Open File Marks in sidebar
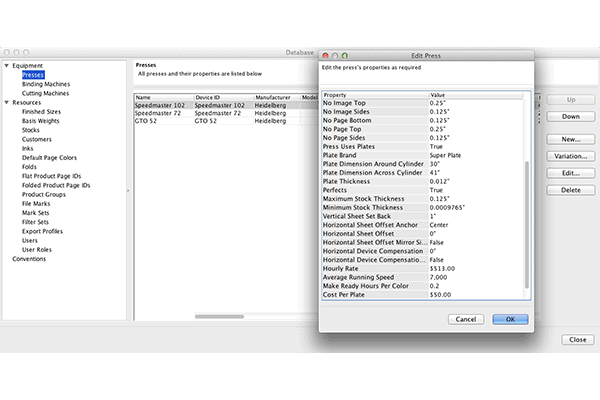 pos(36,204)
